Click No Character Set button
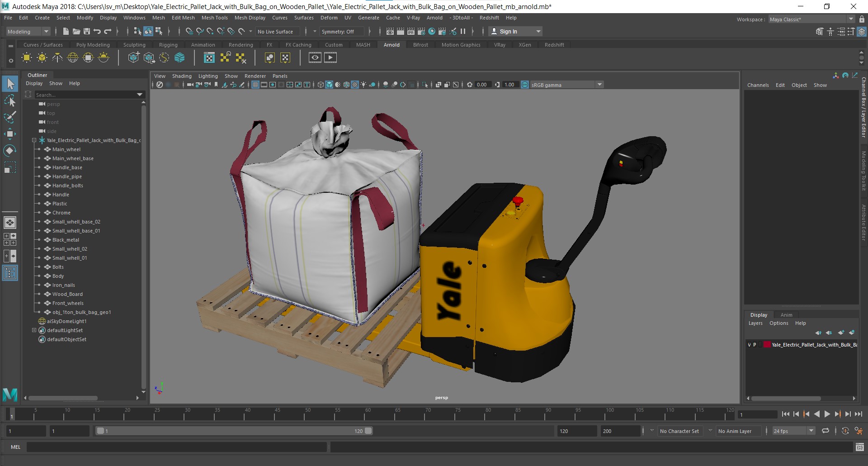The width and height of the screenshot is (868, 466). click(679, 431)
